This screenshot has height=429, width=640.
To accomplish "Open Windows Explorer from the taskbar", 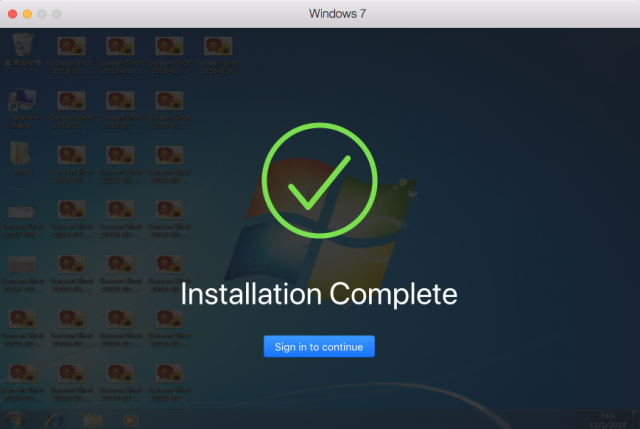I will pos(93,420).
